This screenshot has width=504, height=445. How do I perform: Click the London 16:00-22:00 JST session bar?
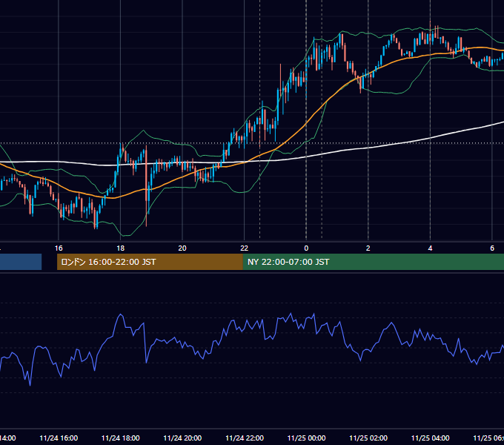pos(150,262)
